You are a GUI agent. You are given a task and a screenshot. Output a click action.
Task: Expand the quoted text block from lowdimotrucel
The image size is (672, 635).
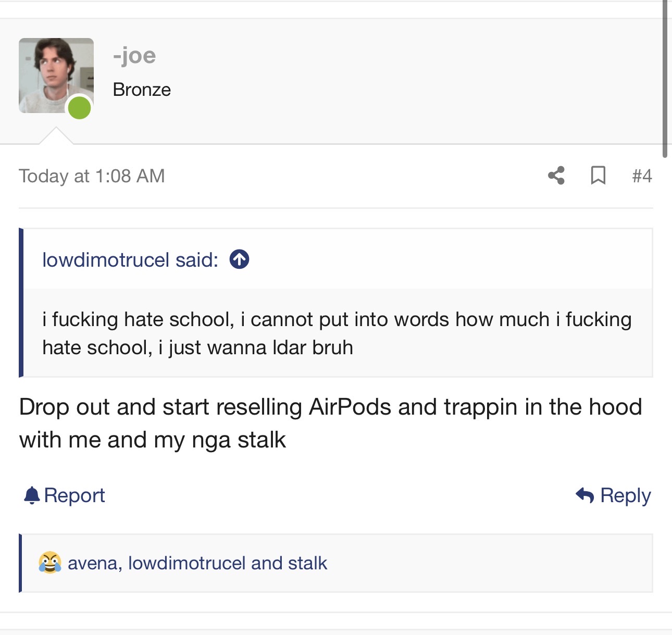337,333
